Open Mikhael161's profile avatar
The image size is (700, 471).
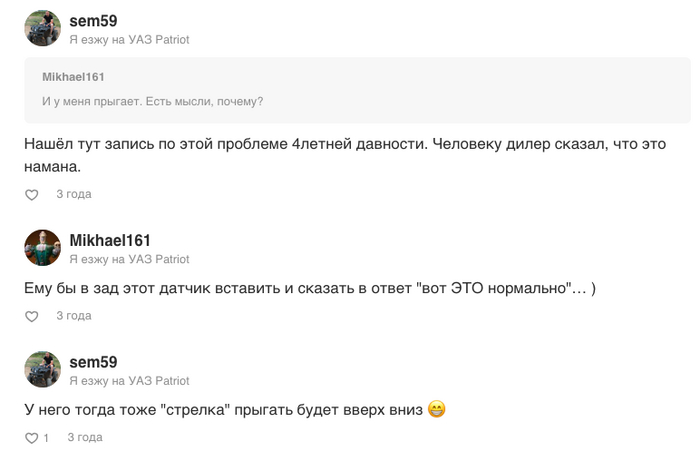pyautogui.click(x=43, y=248)
